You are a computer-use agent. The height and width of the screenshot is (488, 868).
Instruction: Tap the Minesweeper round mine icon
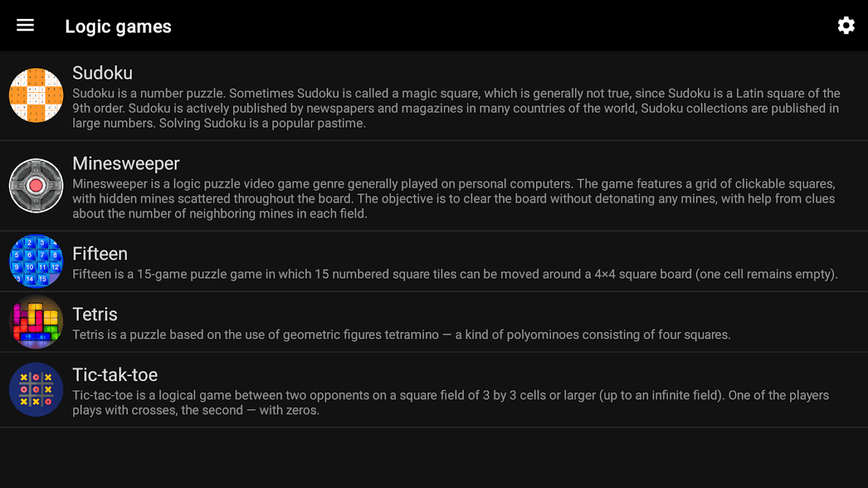(x=36, y=185)
